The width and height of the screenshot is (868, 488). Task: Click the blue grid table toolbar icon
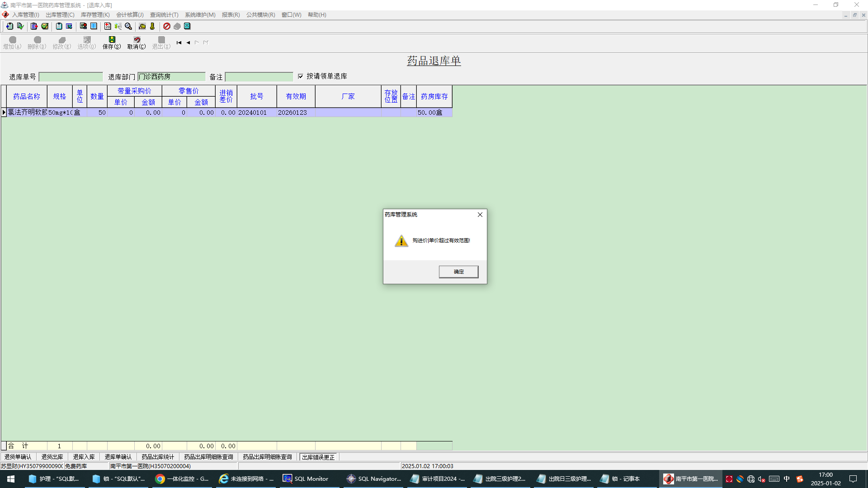coord(94,26)
